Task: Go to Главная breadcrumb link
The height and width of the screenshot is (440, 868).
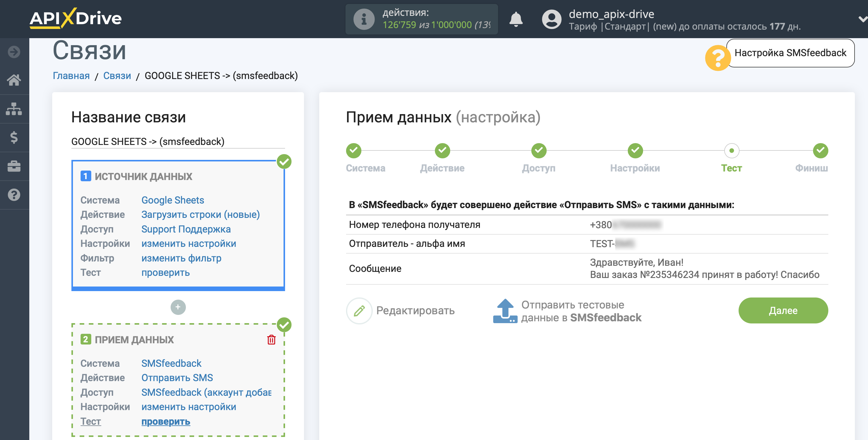Action: 71,76
